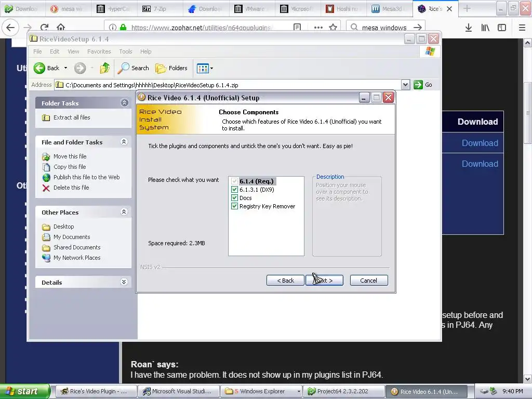Click Publish this file to the Web

tap(81, 177)
